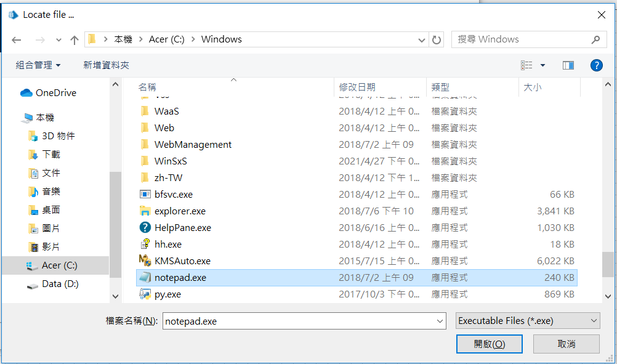617x364 pixels.
Task: Expand the address bar history dropdown
Action: point(421,40)
